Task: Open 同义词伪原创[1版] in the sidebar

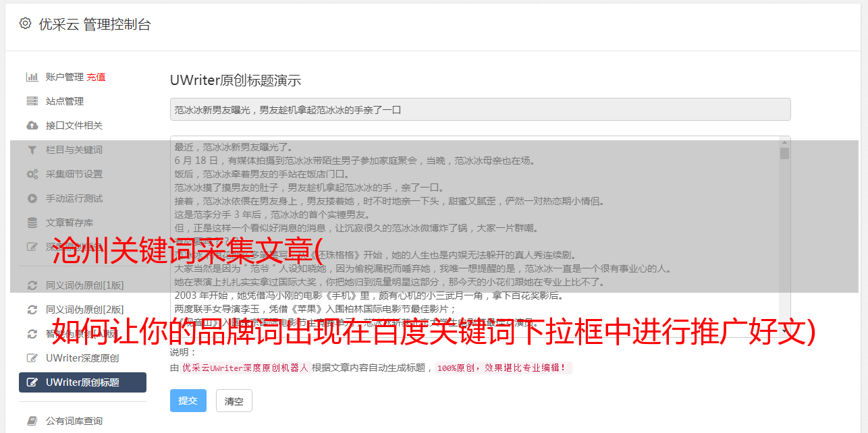Action: click(84, 285)
